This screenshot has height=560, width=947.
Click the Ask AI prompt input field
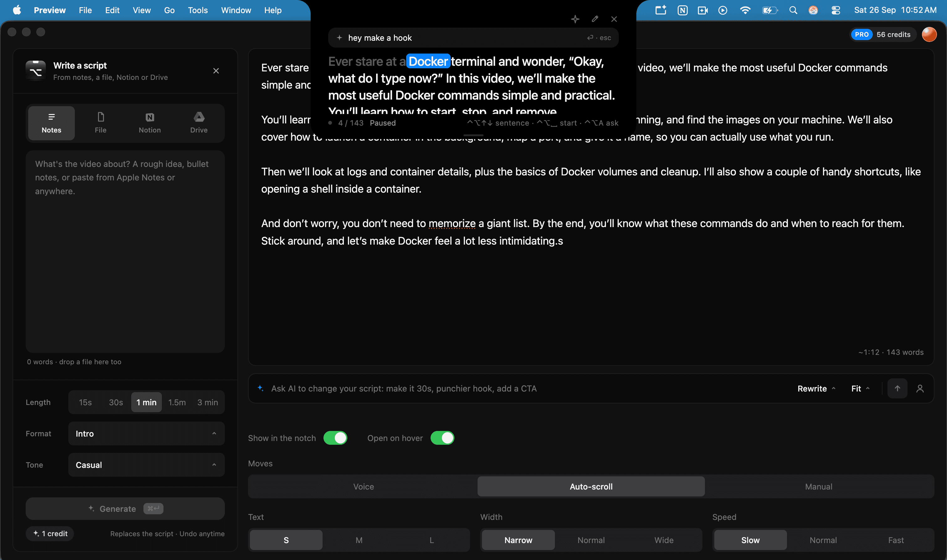coord(528,389)
